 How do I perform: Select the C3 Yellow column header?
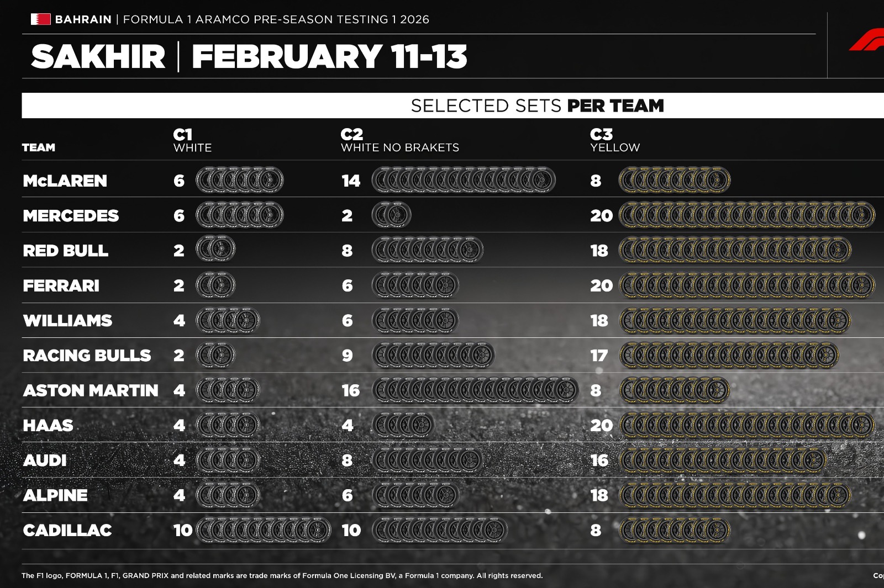[614, 140]
